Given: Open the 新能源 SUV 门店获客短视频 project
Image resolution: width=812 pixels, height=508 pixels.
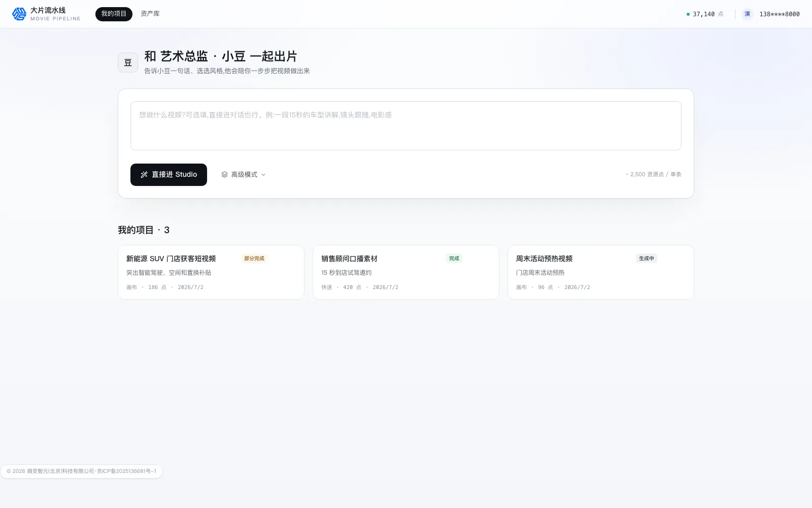Looking at the screenshot, I should click(x=211, y=272).
